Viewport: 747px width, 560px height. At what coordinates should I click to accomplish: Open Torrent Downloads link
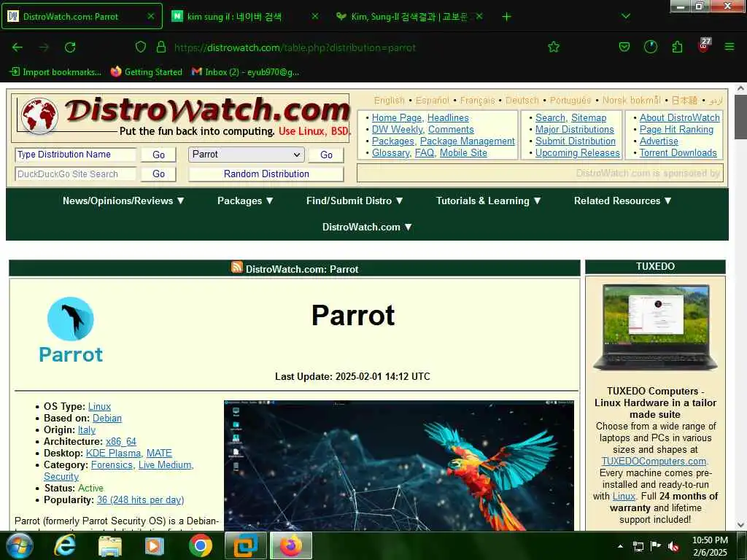pyautogui.click(x=678, y=153)
